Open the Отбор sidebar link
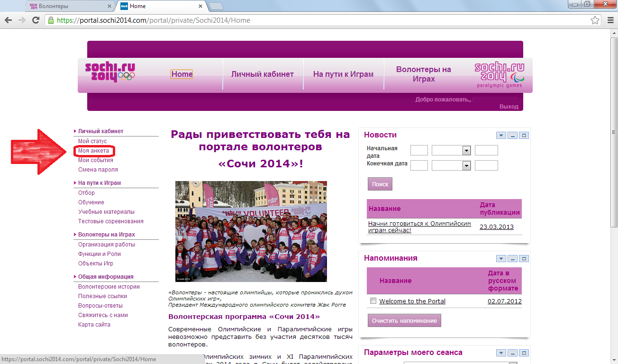The width and height of the screenshot is (618, 364). tap(86, 193)
